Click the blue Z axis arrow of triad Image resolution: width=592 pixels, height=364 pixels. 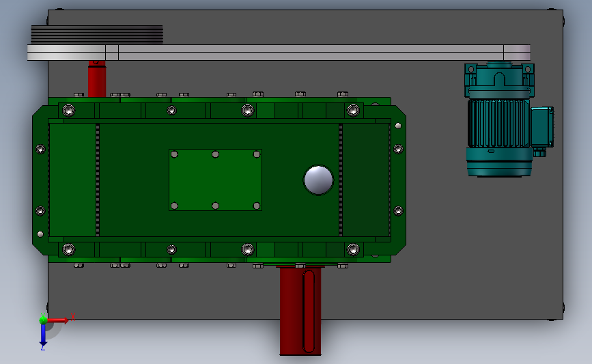point(43,335)
